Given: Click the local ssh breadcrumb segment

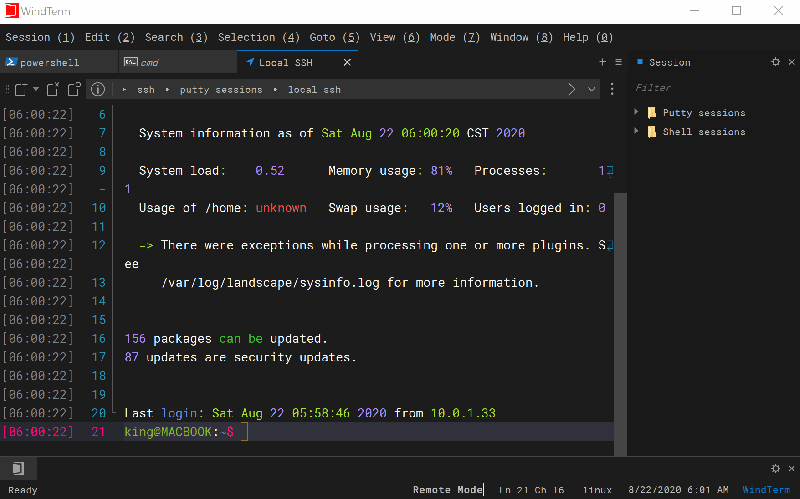Looking at the screenshot, I should 314,90.
